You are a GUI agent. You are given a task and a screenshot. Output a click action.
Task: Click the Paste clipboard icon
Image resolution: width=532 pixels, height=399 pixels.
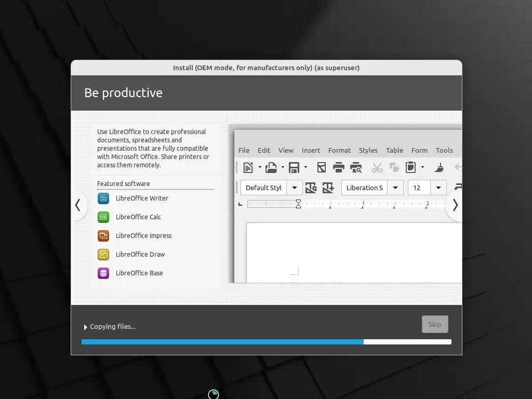pos(410,167)
